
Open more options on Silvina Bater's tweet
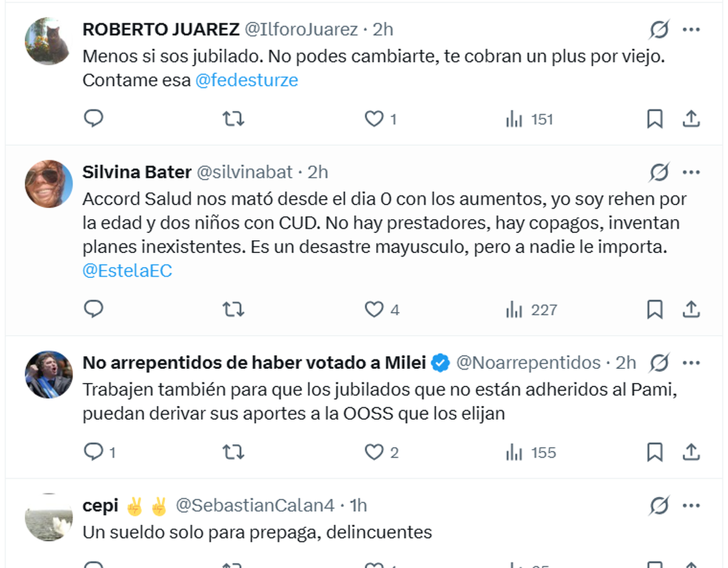point(692,172)
